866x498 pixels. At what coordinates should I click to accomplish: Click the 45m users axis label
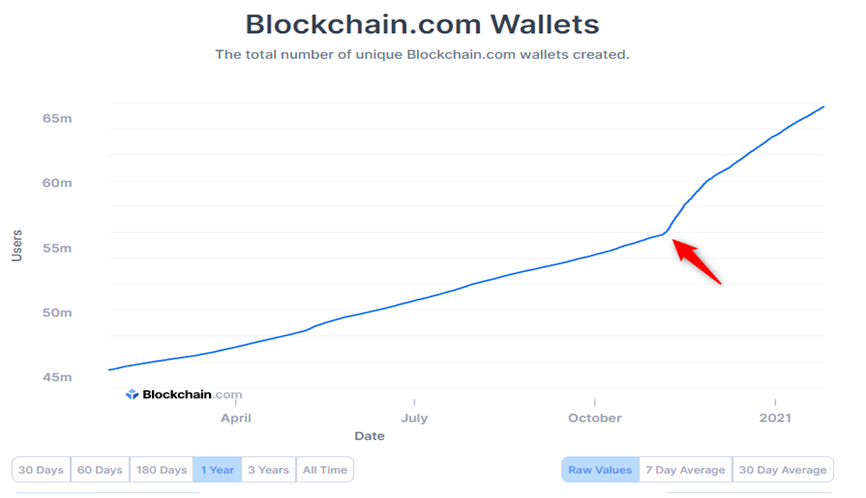pos(57,377)
